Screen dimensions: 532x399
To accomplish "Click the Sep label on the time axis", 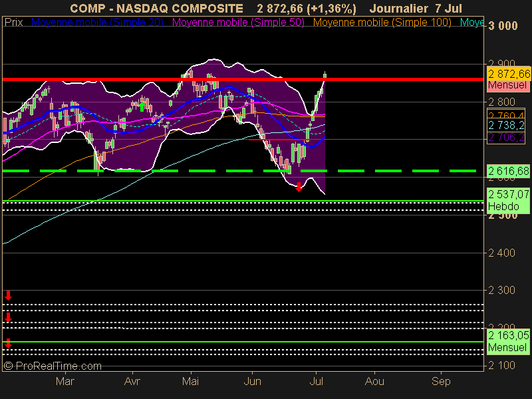I will pos(441,381).
